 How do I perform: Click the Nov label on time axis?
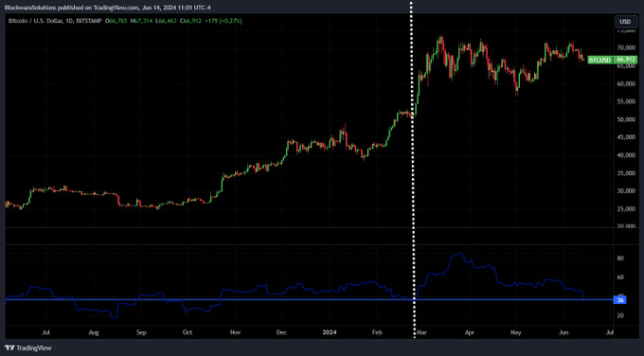point(235,332)
